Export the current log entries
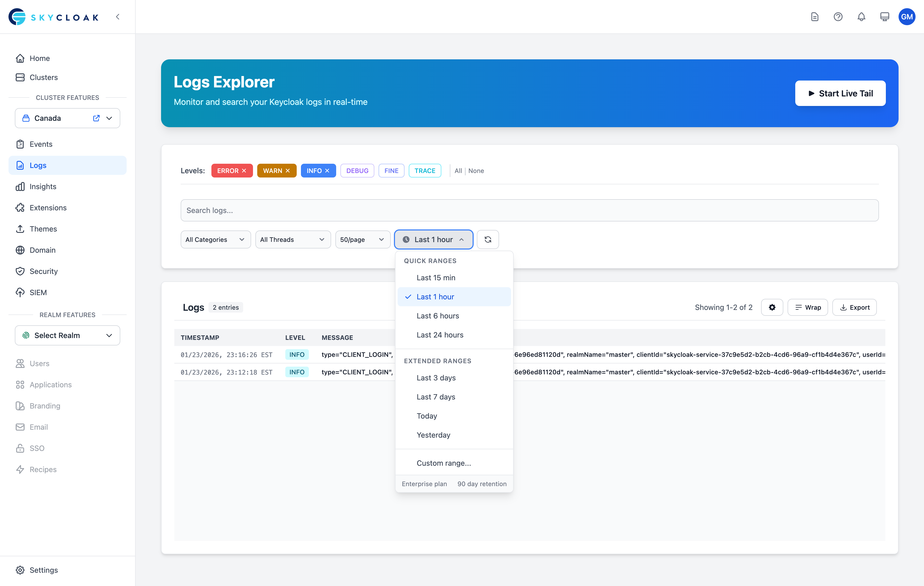 pos(854,307)
